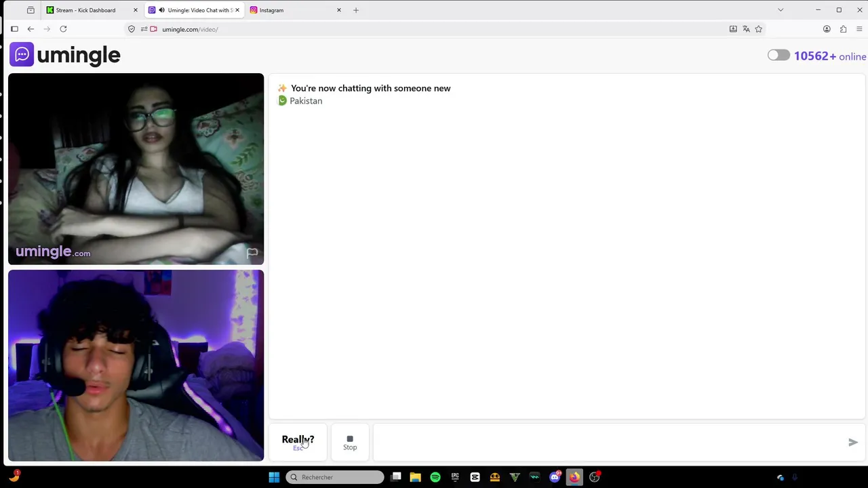Image resolution: width=868 pixels, height=488 pixels.
Task: Switch to the Stream - Kick Dashboard tab
Action: click(92, 10)
